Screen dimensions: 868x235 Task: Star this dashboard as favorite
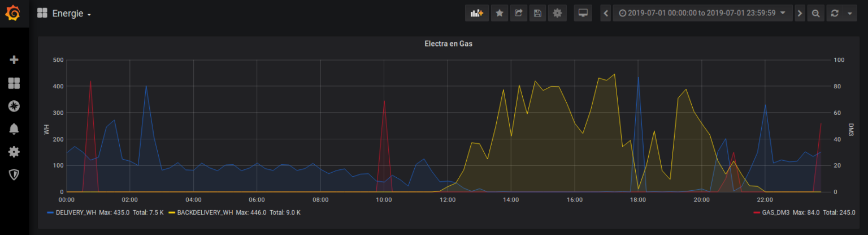click(x=500, y=13)
